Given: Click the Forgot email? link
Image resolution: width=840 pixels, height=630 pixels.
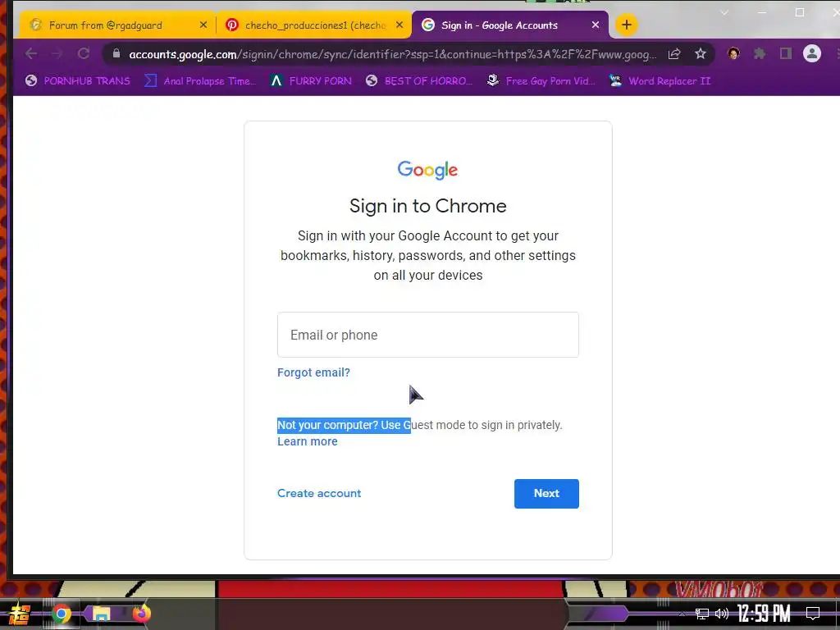Looking at the screenshot, I should point(313,372).
